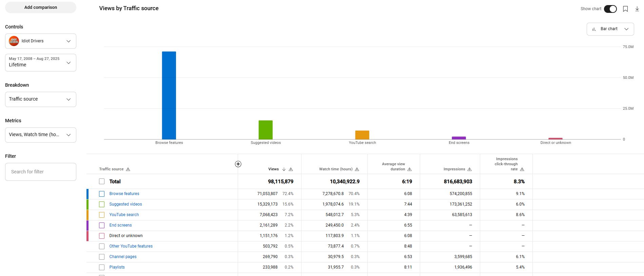Open the Traffic source breakdown dropdown
This screenshot has height=276, width=644.
point(41,99)
